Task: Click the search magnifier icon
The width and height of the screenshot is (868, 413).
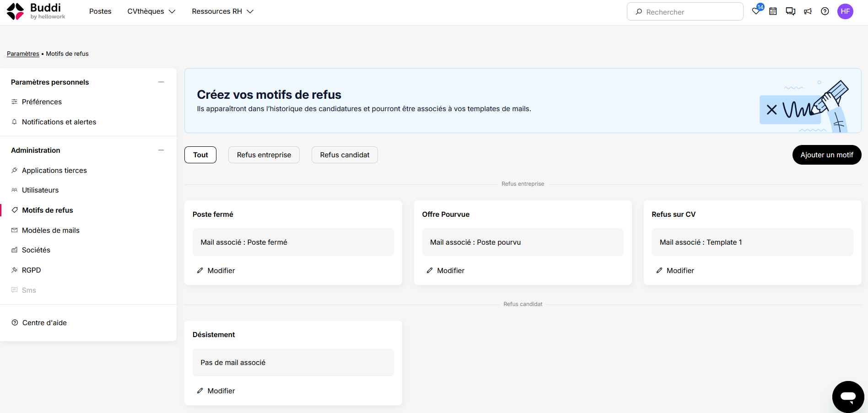Action: click(639, 12)
